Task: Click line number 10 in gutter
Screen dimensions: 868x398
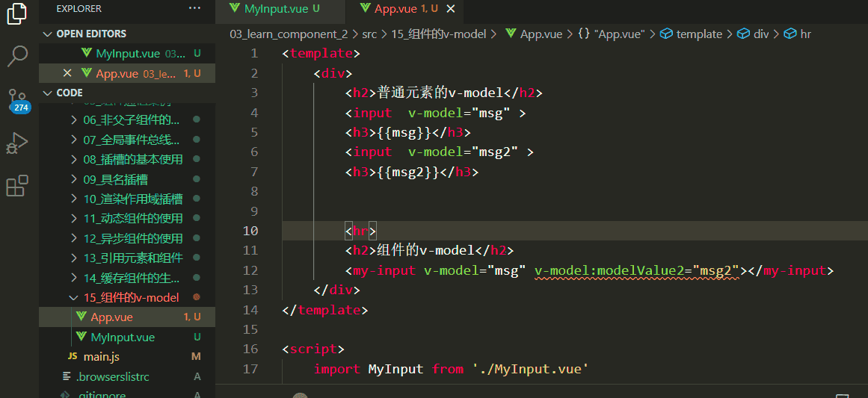Action: tap(250, 231)
